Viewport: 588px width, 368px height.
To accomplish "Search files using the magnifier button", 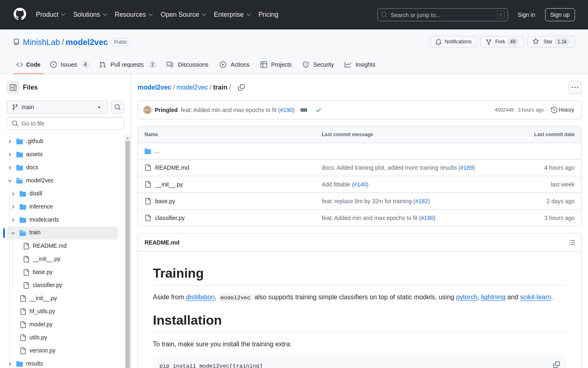I will (x=118, y=107).
